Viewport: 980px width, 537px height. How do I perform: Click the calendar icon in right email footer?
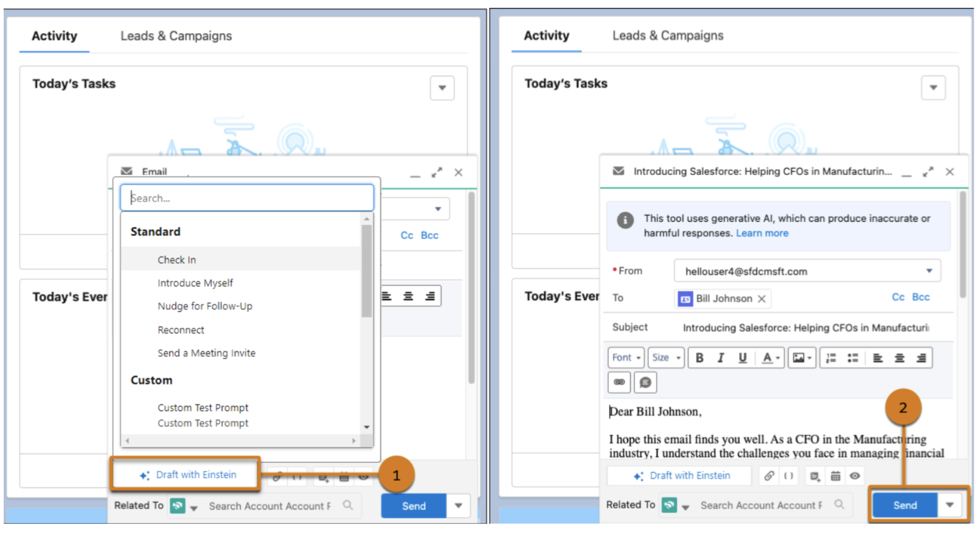click(x=835, y=476)
